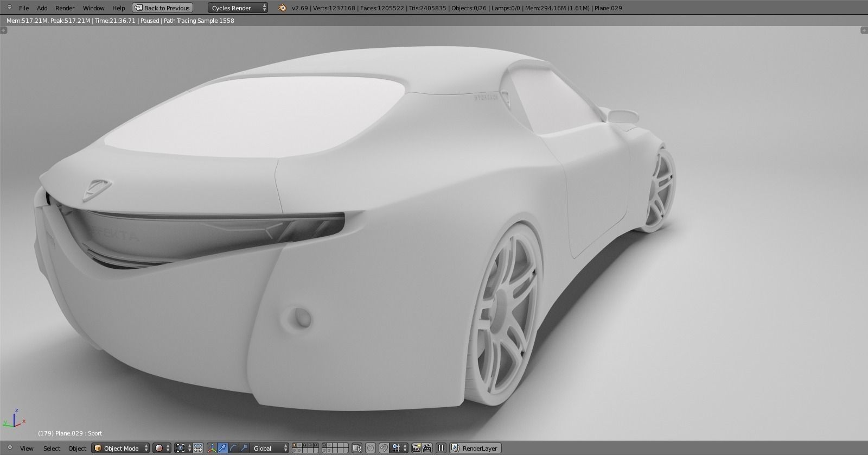
Task: Toggle the 3D manipulator widget
Action: coord(212,448)
